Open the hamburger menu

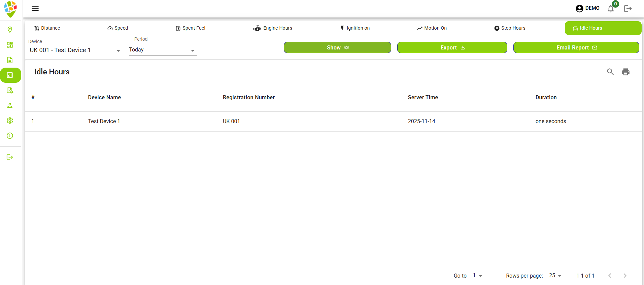pos(35,8)
